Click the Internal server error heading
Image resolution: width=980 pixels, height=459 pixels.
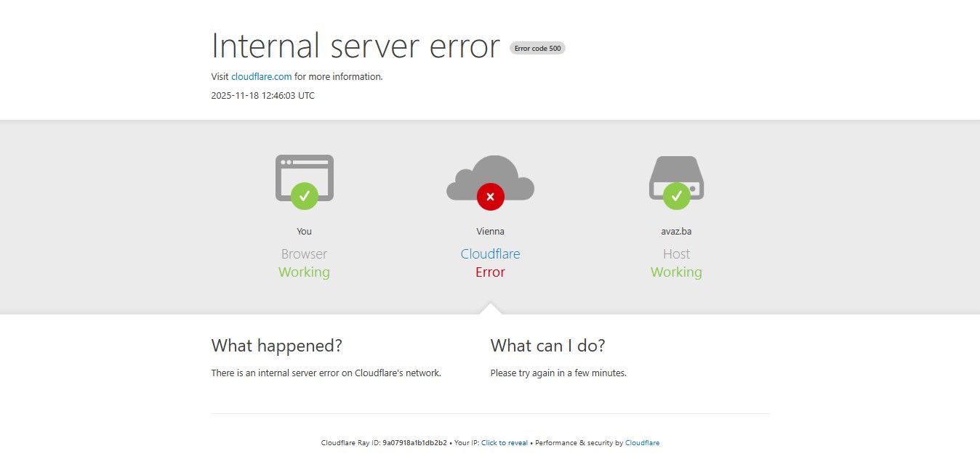356,46
